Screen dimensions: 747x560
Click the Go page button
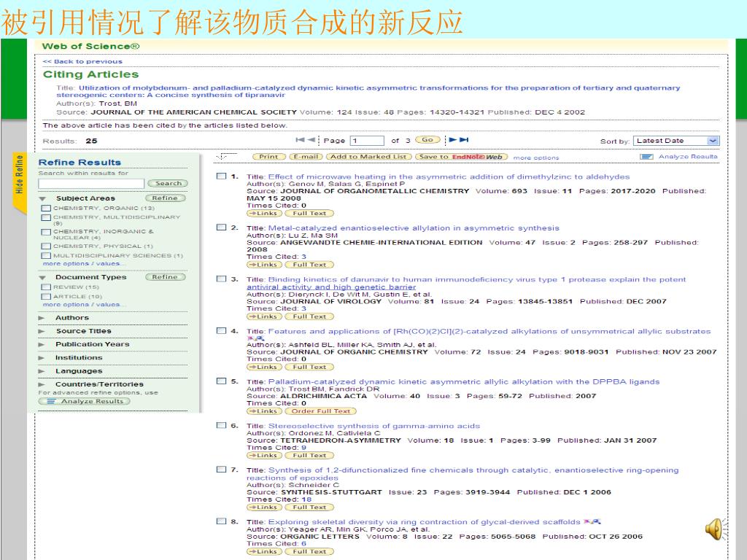427,140
